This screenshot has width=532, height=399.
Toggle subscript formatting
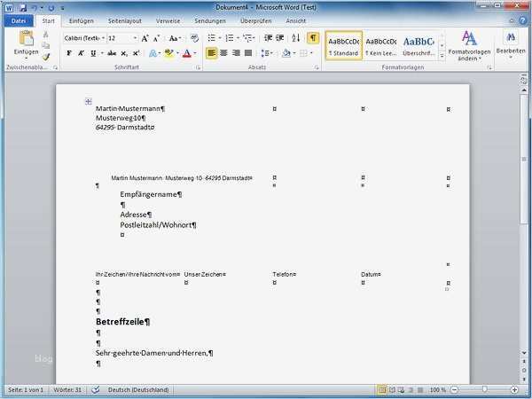coord(124,53)
